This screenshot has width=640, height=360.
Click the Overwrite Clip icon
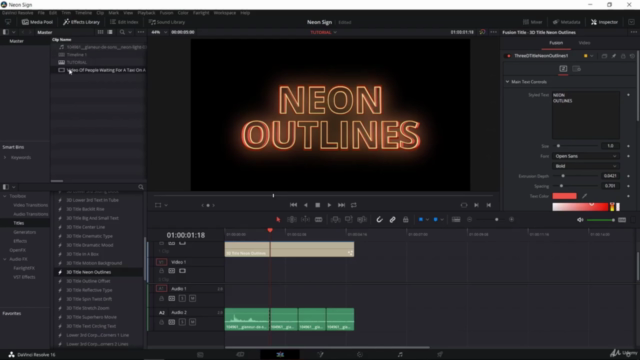pyautogui.click(x=349, y=220)
